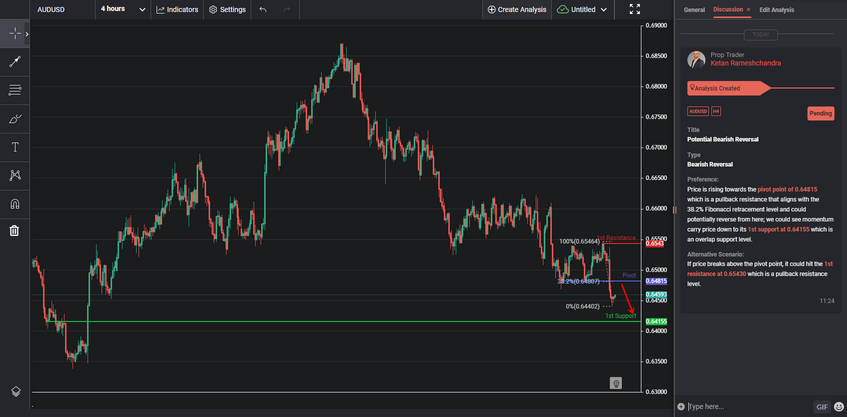This screenshot has width=847, height=417.
Task: Open the Untitled layout dropdown
Action: [582, 10]
